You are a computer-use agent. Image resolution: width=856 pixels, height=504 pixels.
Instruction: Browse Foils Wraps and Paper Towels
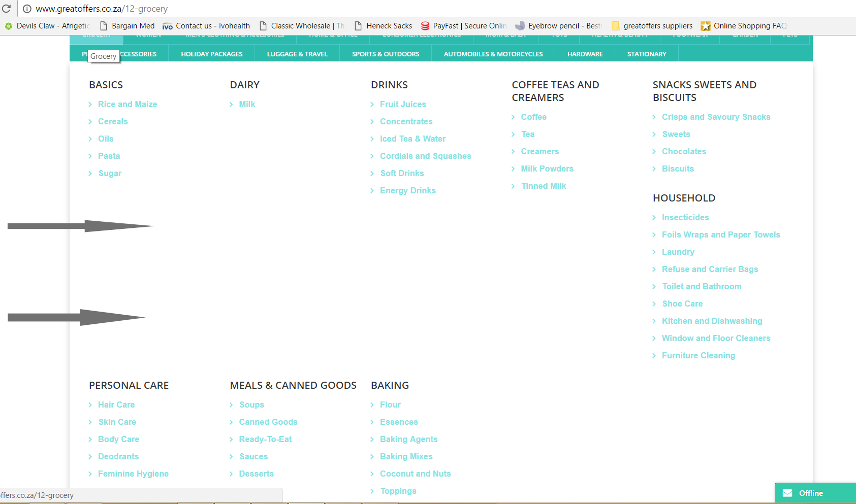coord(721,234)
